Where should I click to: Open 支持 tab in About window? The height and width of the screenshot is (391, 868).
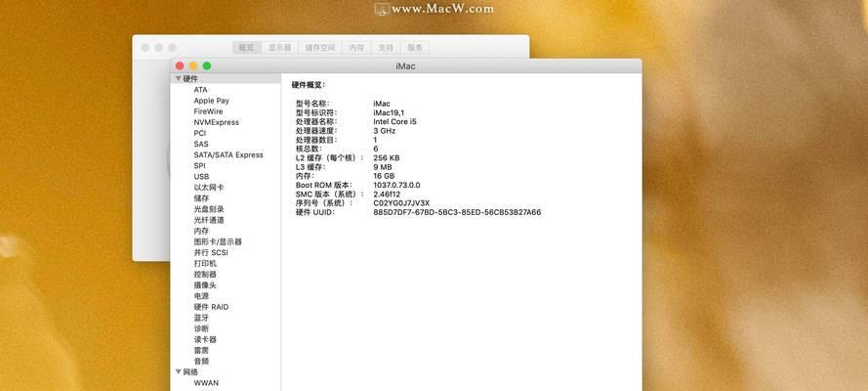[386, 48]
